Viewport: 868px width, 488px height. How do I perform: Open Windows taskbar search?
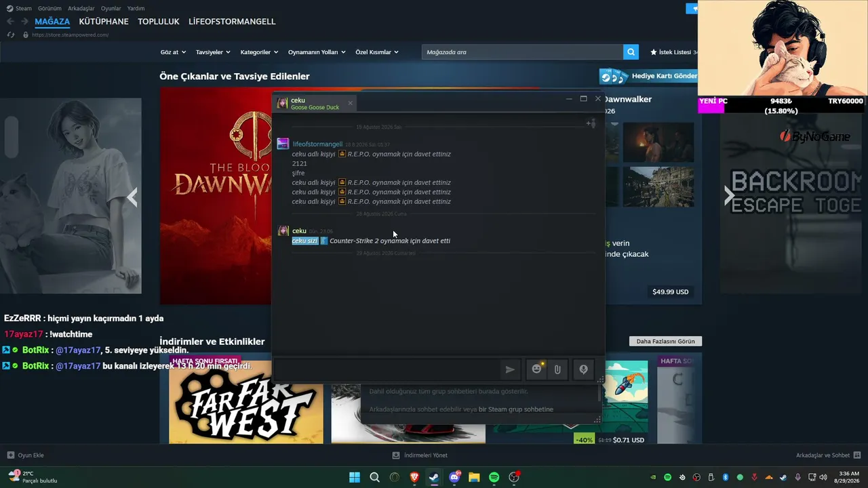374,477
